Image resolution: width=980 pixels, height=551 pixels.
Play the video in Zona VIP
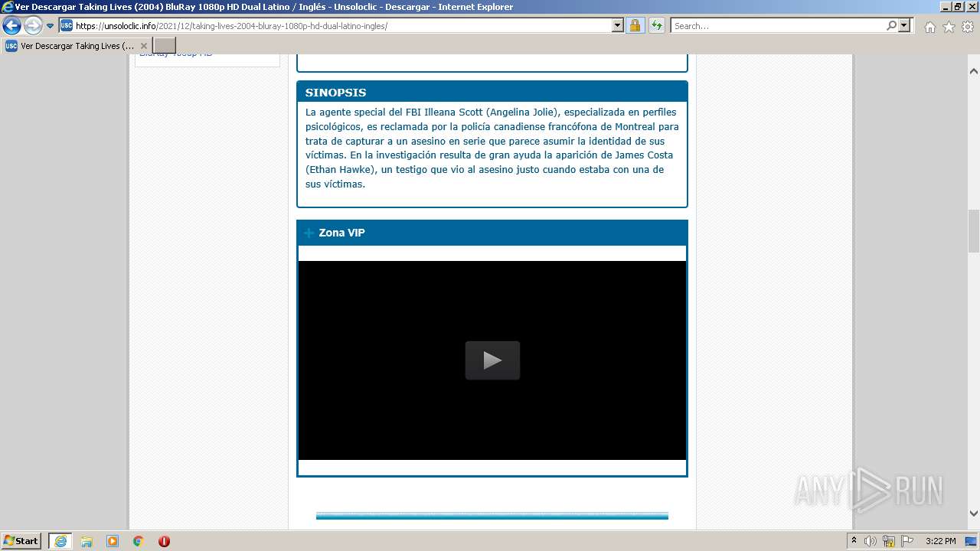492,360
